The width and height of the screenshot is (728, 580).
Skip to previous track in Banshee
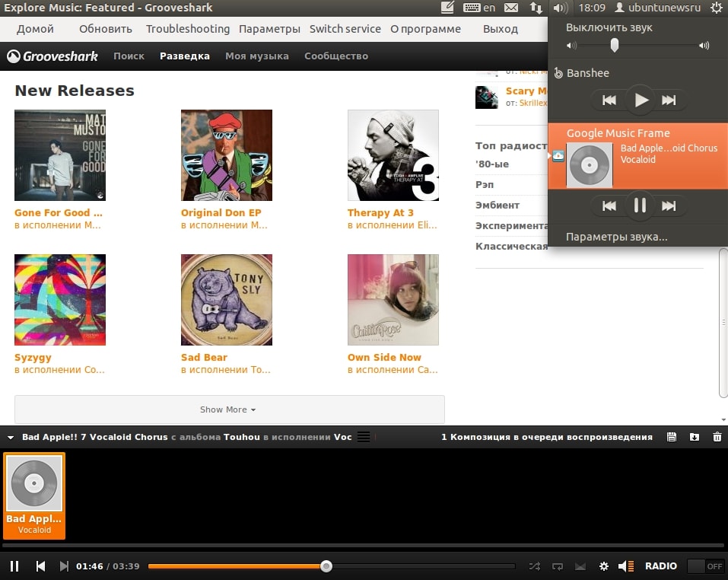pyautogui.click(x=609, y=100)
